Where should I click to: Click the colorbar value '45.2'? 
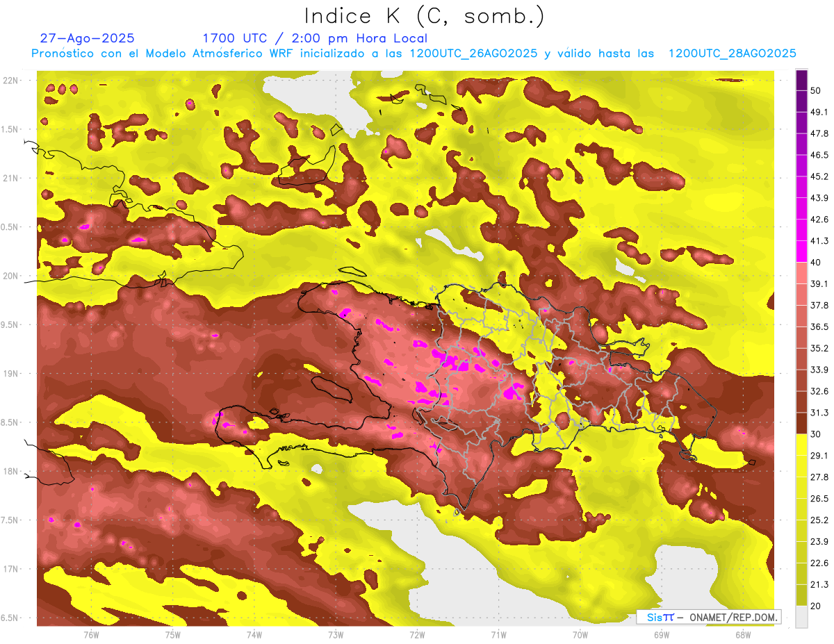coord(819,176)
